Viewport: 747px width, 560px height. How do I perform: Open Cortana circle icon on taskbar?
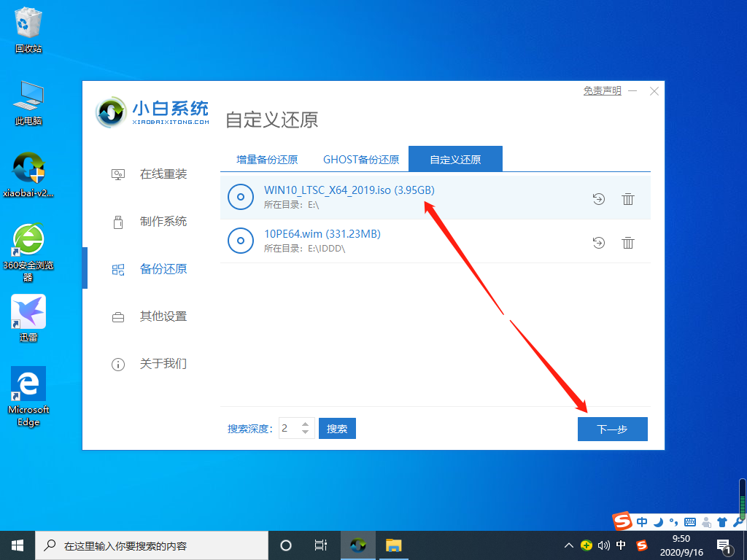pos(286,545)
